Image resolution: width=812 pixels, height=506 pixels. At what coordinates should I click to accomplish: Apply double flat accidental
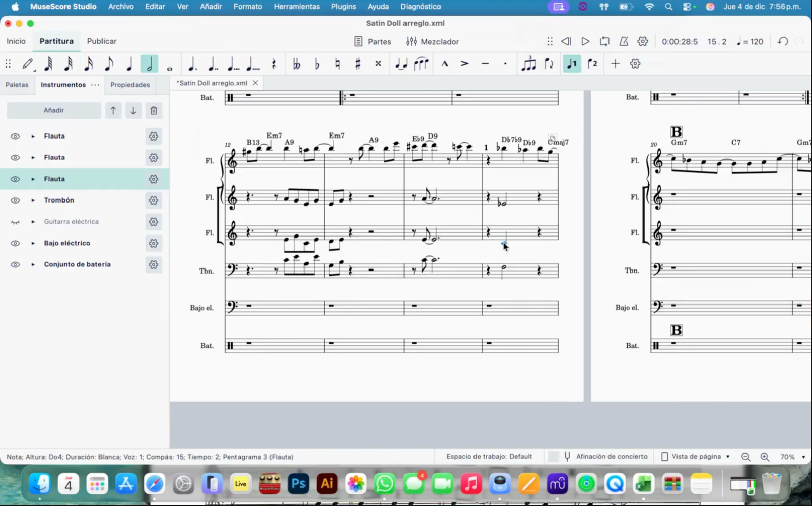pos(297,64)
